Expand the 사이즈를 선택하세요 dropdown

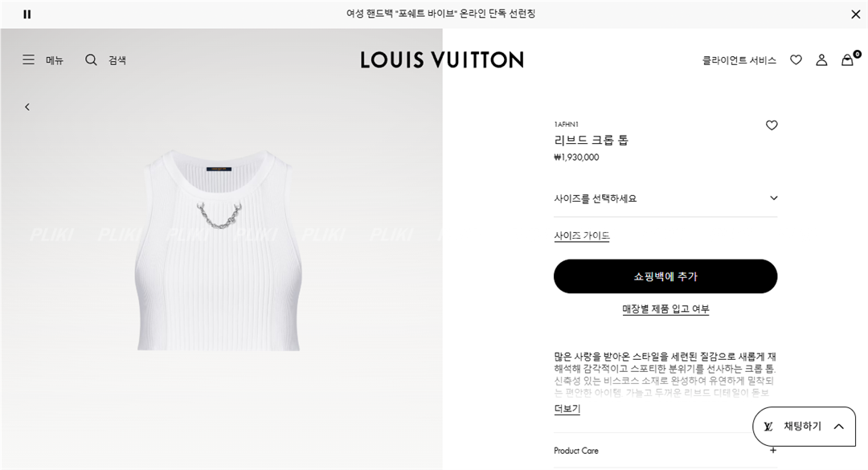(x=665, y=198)
